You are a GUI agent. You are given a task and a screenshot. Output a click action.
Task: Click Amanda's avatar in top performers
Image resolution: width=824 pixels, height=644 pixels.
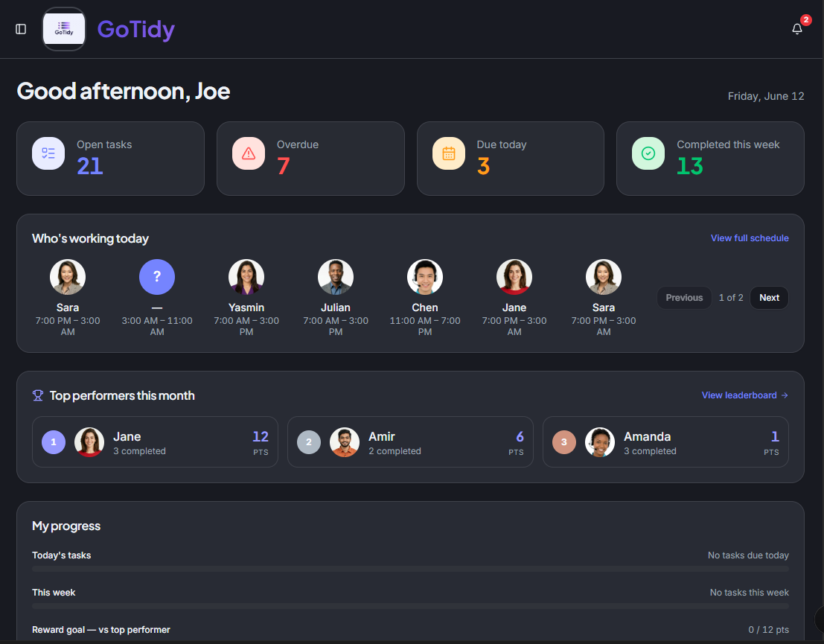pyautogui.click(x=600, y=442)
